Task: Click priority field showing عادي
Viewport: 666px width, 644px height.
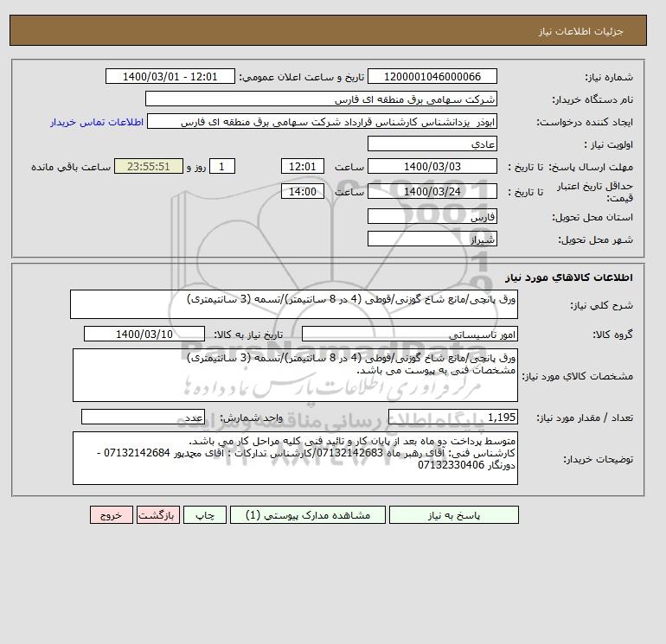Action: [x=432, y=143]
